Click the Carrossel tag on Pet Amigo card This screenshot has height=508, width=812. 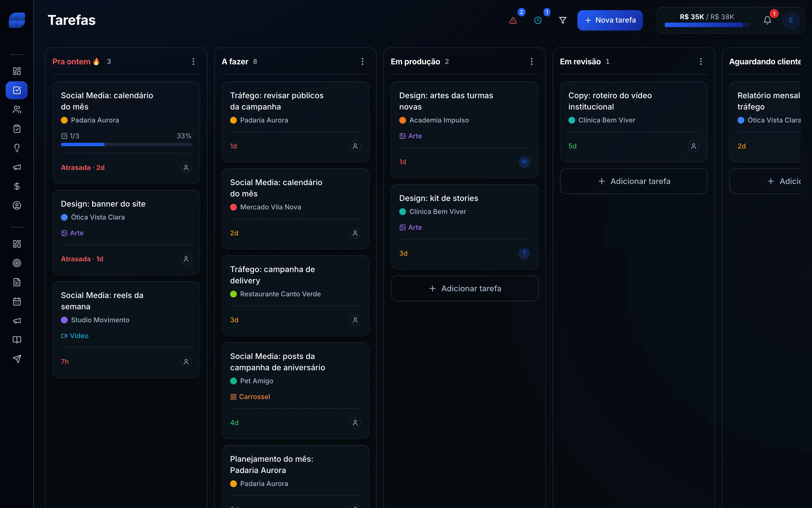(250, 397)
